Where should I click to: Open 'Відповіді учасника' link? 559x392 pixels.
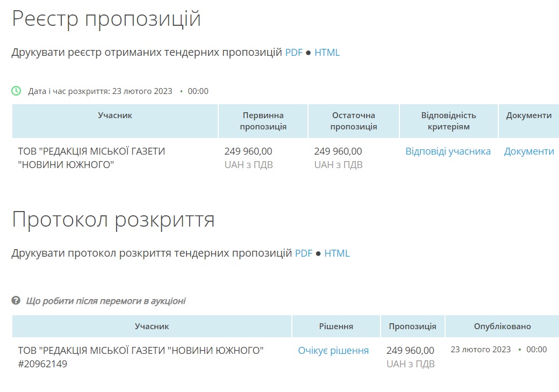(448, 151)
